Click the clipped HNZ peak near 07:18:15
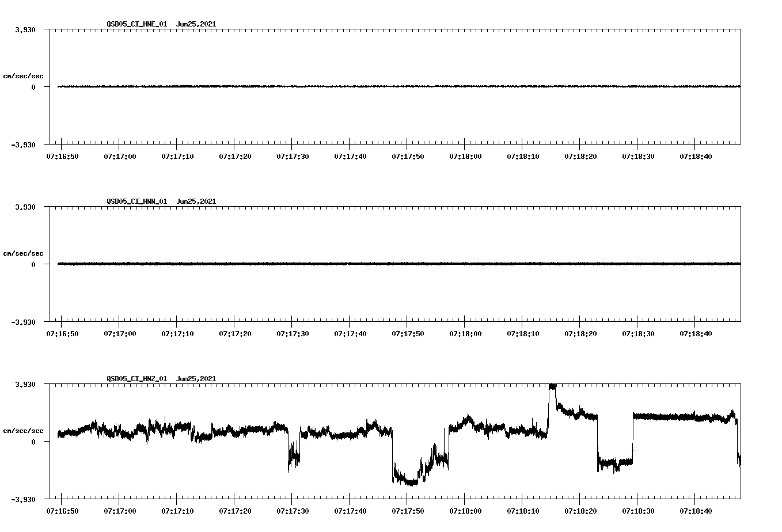The image size is (782, 532). click(552, 386)
